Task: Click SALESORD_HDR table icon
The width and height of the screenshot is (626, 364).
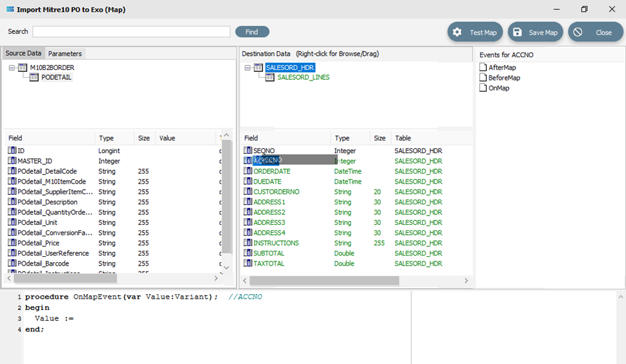Action: [x=258, y=67]
